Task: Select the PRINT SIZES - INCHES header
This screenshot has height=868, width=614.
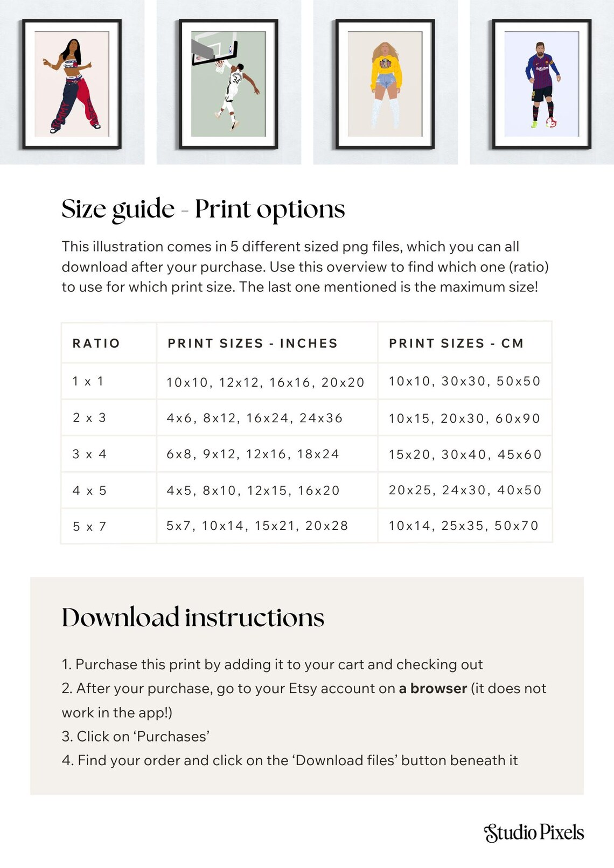Action: [253, 343]
